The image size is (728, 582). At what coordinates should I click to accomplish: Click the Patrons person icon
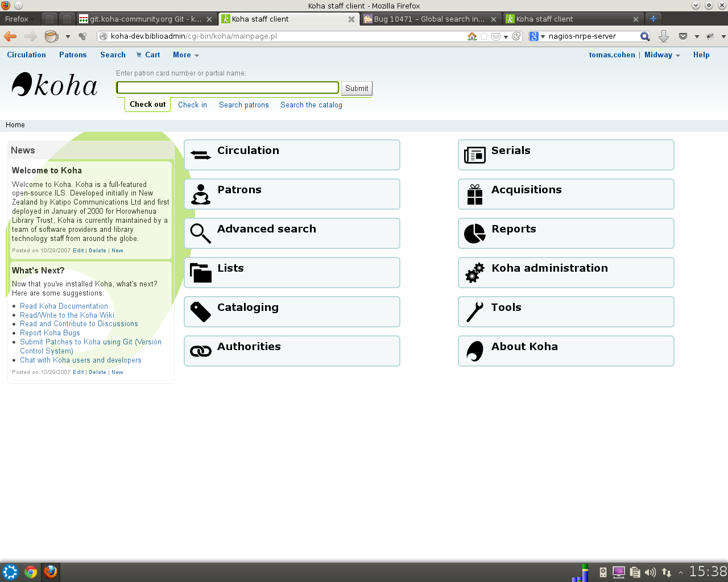200,194
